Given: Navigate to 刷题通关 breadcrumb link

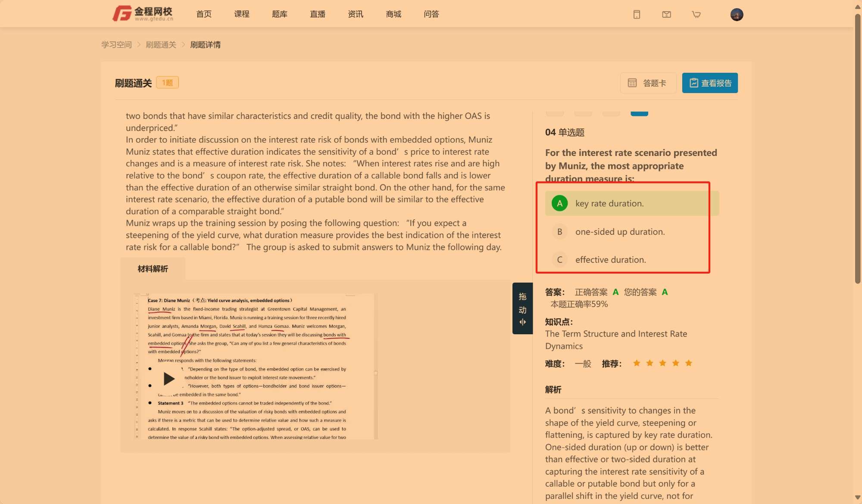Looking at the screenshot, I should (x=161, y=45).
